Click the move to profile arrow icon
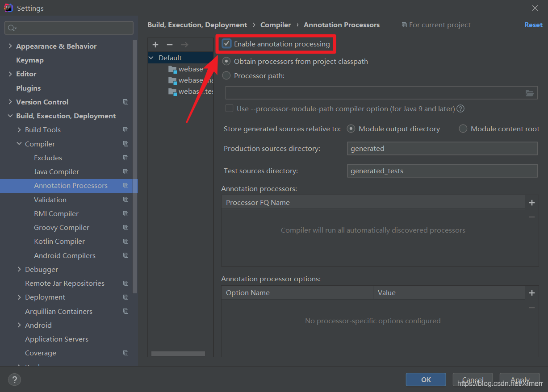 [x=184, y=45]
